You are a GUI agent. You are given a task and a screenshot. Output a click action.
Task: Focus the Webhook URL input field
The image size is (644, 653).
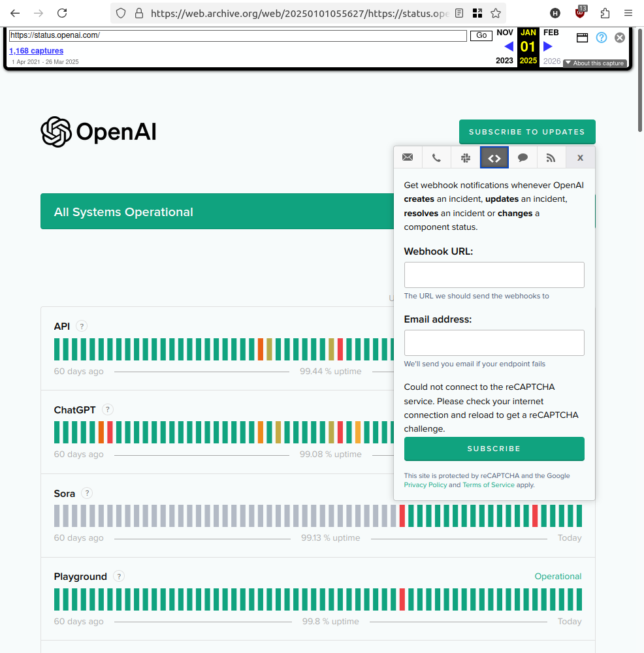click(x=494, y=275)
